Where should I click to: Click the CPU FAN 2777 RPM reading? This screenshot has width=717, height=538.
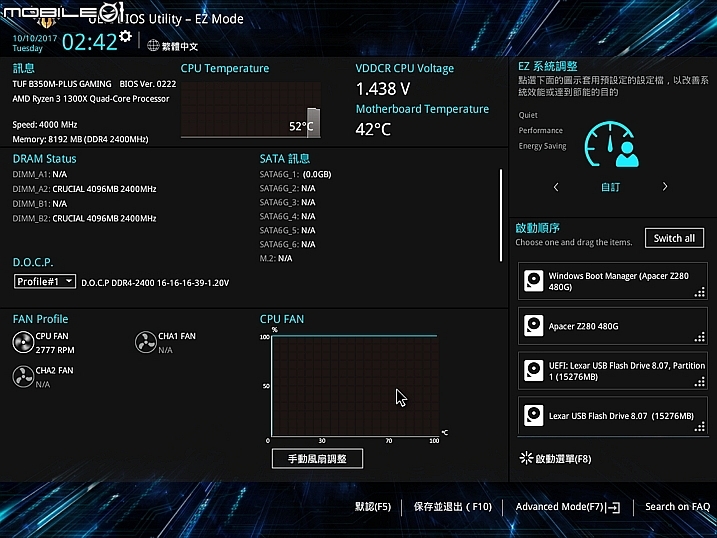[55, 350]
